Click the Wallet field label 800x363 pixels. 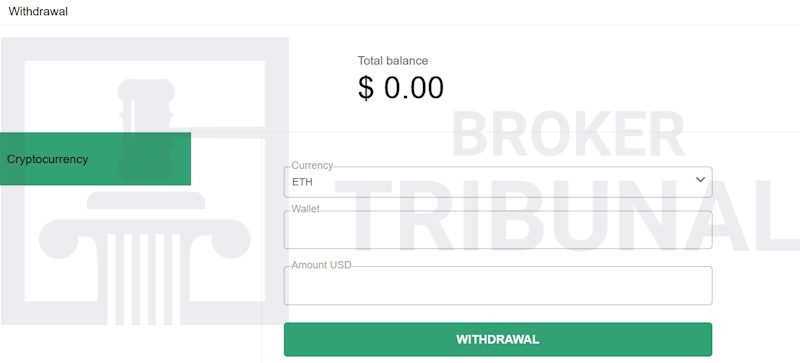tap(306, 209)
